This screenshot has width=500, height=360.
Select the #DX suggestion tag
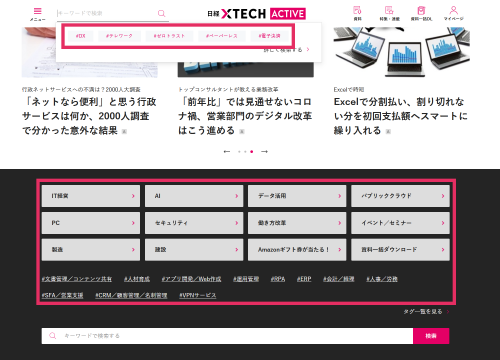point(81,36)
